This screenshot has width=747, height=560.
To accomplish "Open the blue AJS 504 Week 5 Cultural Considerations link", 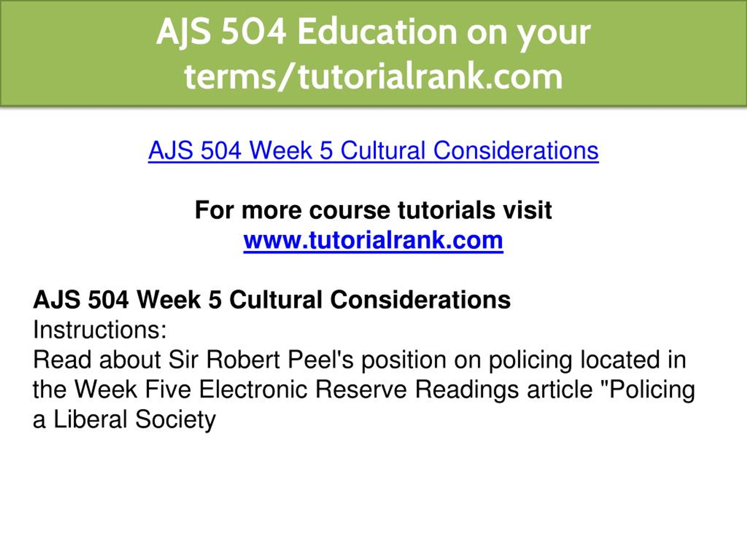I will pyautogui.click(x=373, y=150).
